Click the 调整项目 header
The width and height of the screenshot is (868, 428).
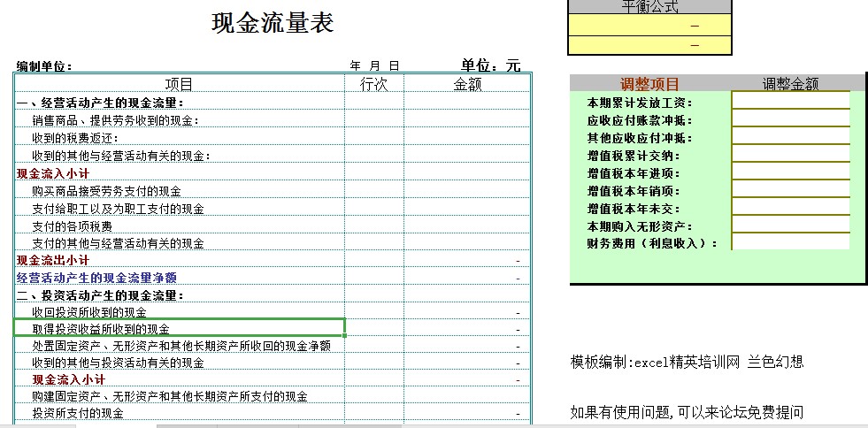(x=649, y=84)
